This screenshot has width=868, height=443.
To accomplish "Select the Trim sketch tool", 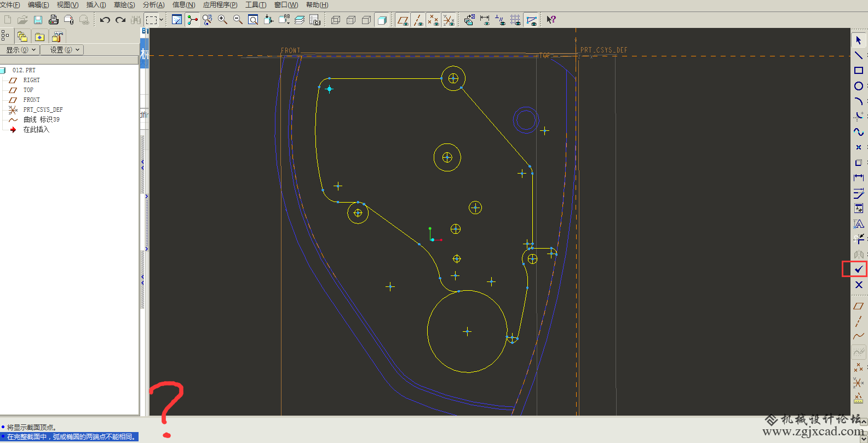I will coord(858,239).
